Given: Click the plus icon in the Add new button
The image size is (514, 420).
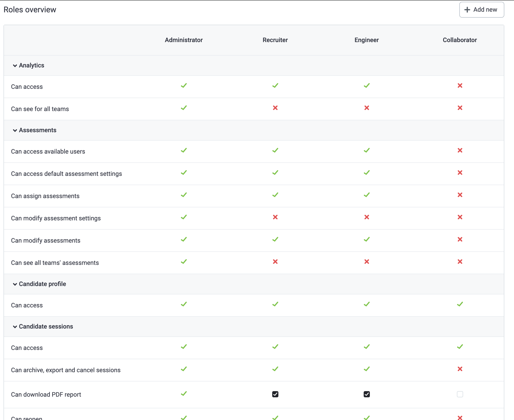Looking at the screenshot, I should click(x=467, y=10).
